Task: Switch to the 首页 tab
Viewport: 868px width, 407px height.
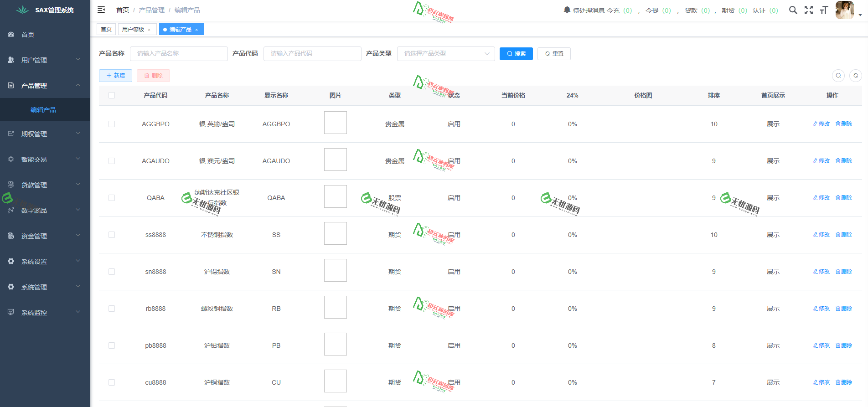Action: click(106, 30)
